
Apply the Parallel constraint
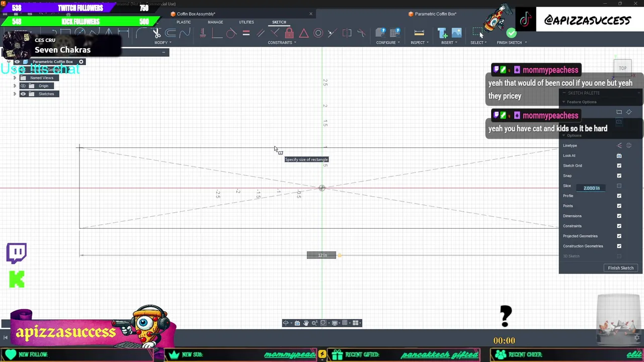(260, 34)
